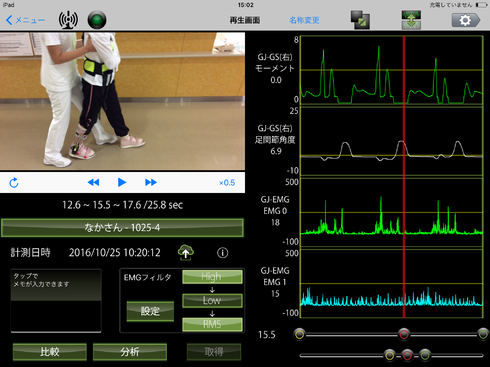Viewport: 490px width, 367px height.
Task: Select the green end handle on upper slider
Action: point(483,334)
